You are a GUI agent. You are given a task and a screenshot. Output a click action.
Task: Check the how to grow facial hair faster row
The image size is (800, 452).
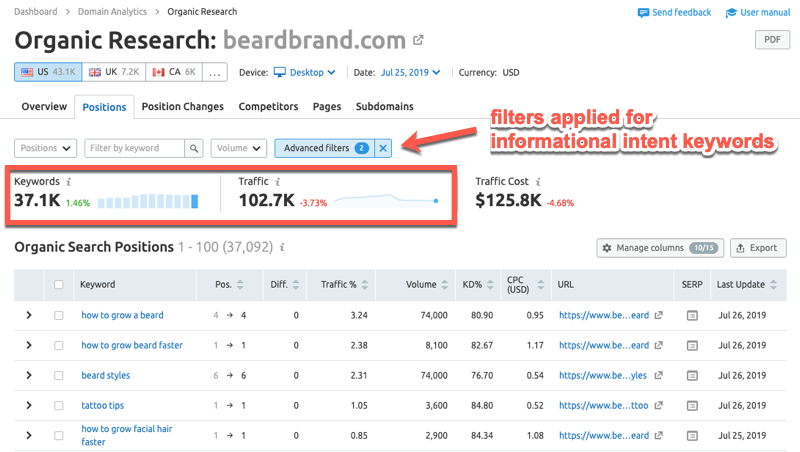pyautogui.click(x=59, y=436)
